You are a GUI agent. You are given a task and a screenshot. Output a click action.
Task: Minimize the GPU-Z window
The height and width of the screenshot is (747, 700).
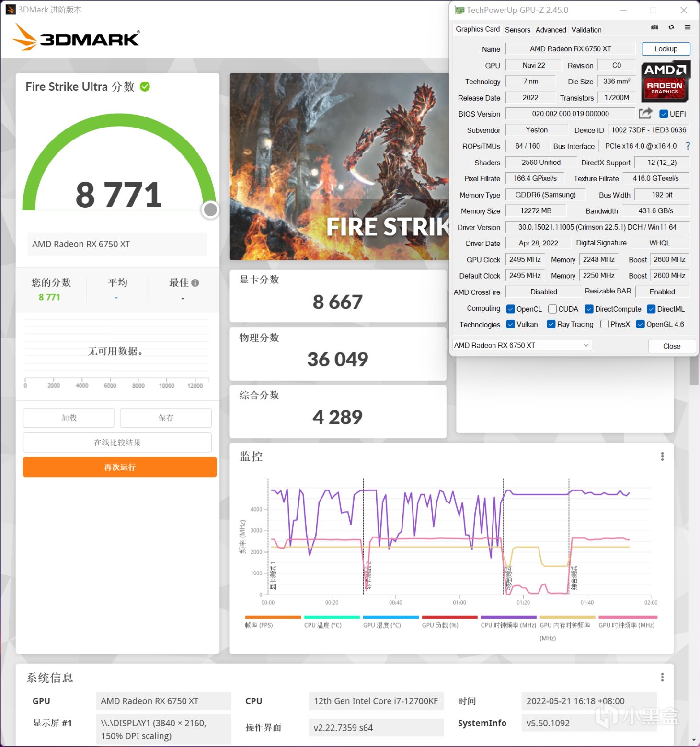pos(623,10)
